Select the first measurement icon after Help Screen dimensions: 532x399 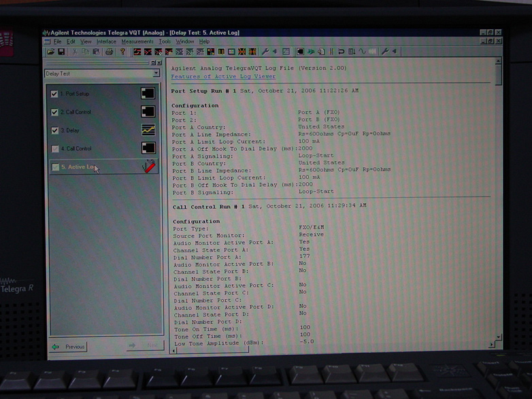pyautogui.click(x=137, y=52)
